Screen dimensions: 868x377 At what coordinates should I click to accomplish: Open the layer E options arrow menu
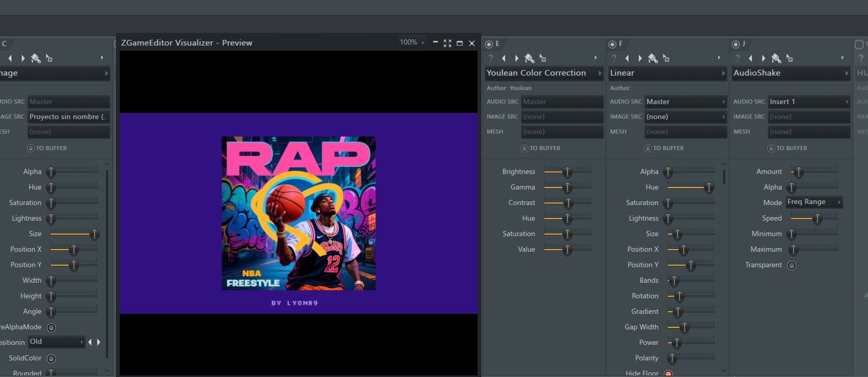point(596,58)
